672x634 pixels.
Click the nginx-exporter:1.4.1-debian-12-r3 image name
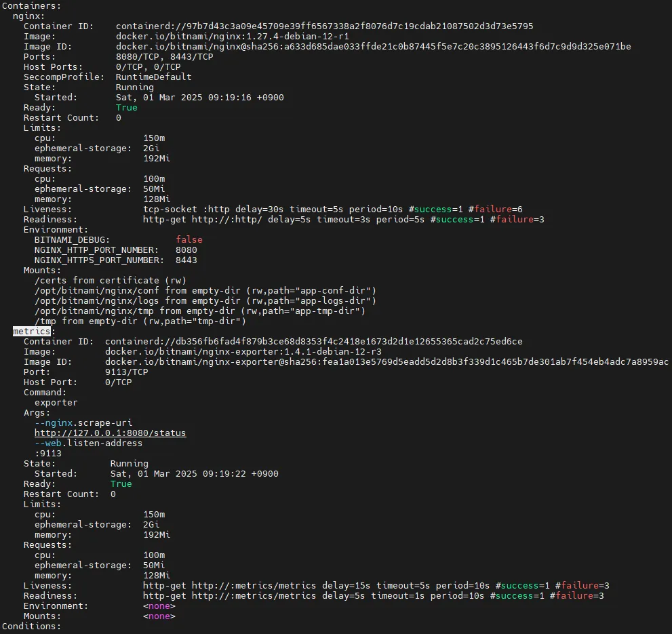point(243,351)
